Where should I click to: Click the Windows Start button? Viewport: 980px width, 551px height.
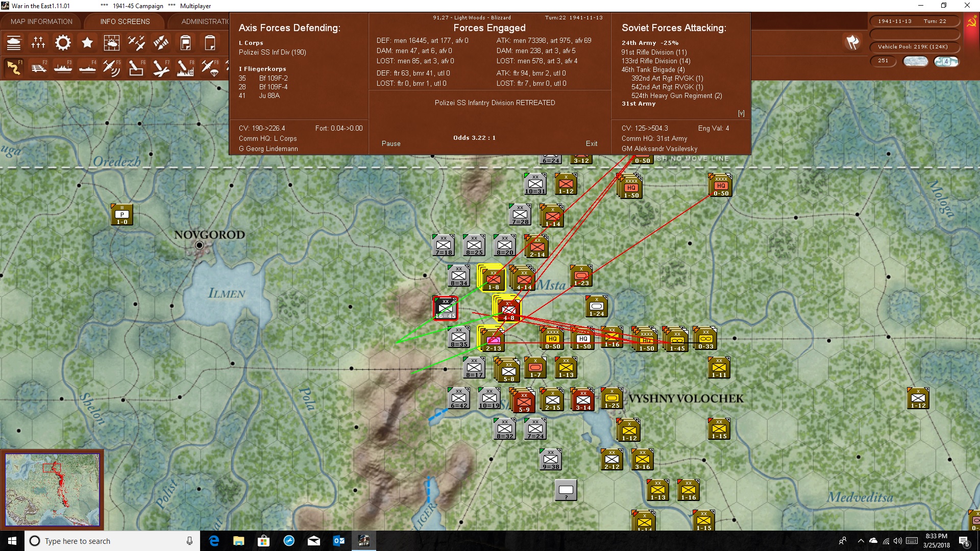point(12,541)
